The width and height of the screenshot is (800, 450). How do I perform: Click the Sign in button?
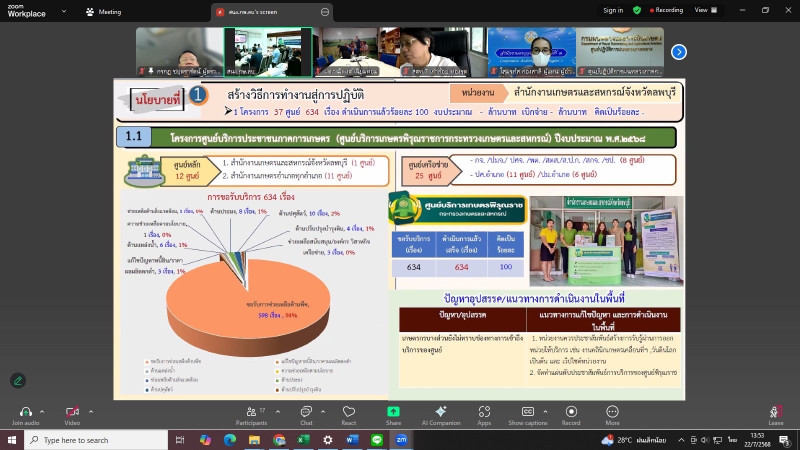613,10
